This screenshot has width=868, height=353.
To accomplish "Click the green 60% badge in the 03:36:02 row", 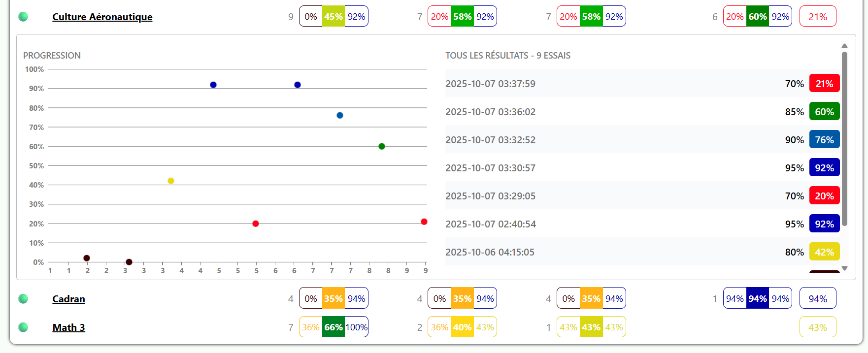I will click(824, 112).
